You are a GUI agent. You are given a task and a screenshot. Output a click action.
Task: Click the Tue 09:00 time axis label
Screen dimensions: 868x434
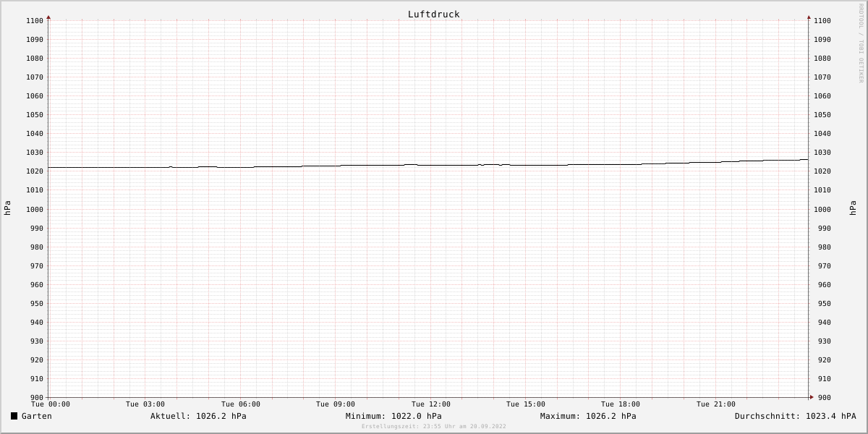pyautogui.click(x=336, y=404)
